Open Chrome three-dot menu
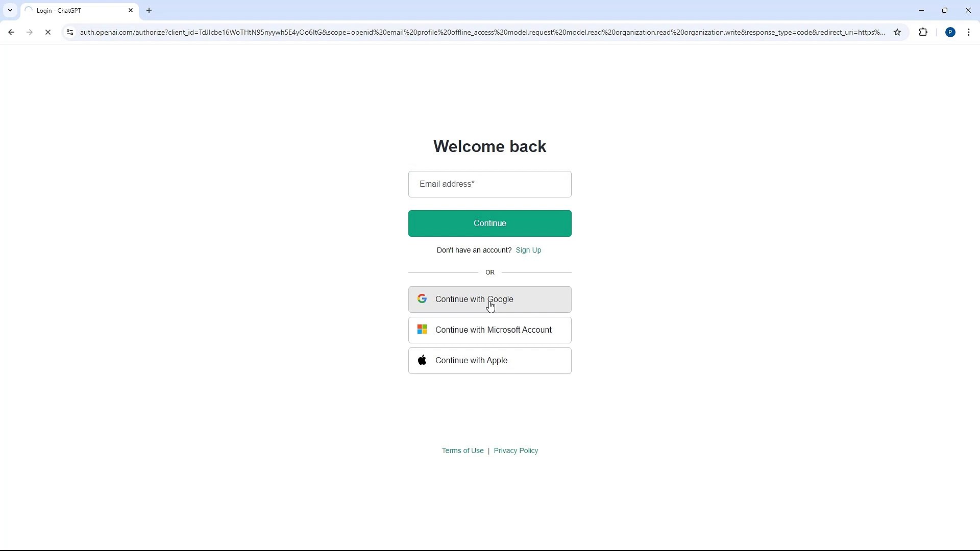This screenshot has height=551, width=980. click(969, 32)
